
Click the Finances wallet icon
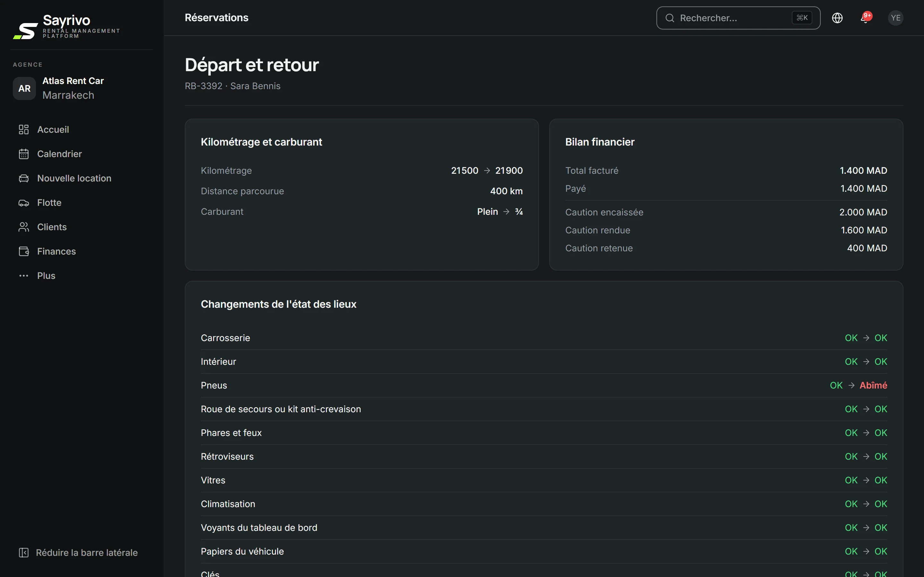click(x=24, y=252)
